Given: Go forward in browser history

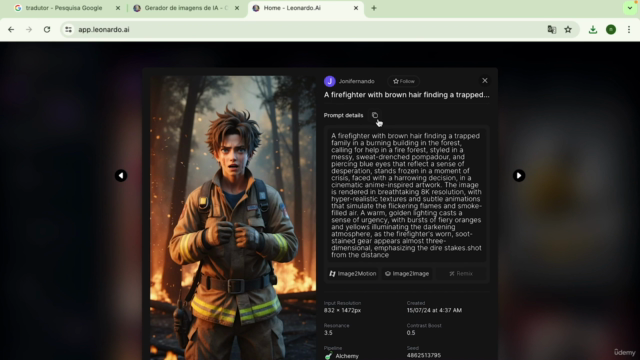Looking at the screenshot, I should (x=29, y=29).
